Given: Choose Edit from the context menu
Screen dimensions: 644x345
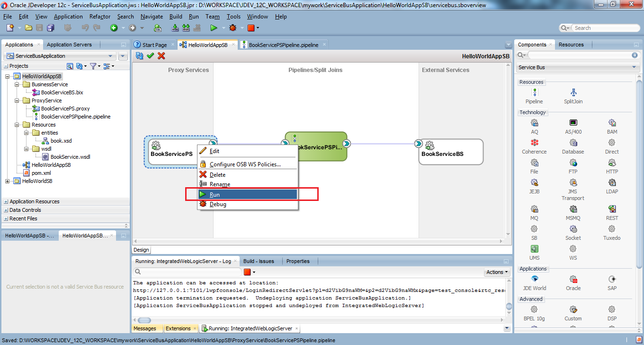Looking at the screenshot, I should click(x=248, y=151).
